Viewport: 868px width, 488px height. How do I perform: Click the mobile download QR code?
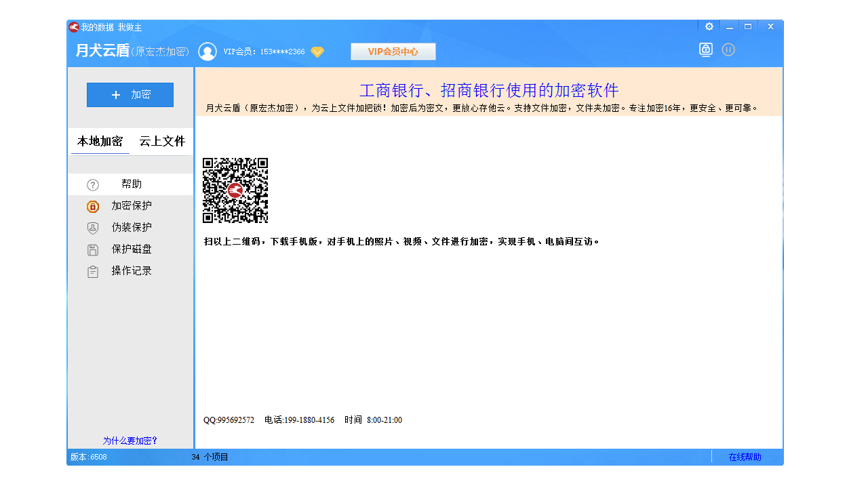click(235, 190)
